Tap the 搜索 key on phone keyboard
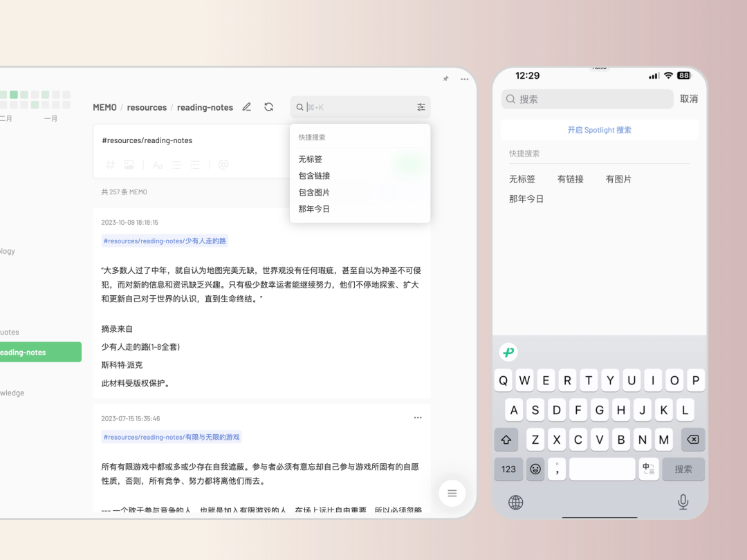 [x=683, y=469]
